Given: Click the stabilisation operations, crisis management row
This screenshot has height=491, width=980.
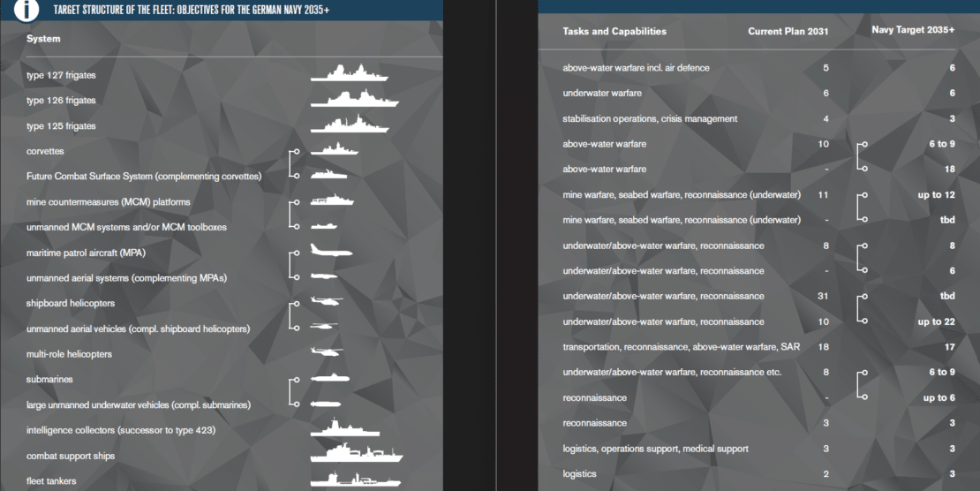Looking at the screenshot, I should pyautogui.click(x=650, y=118).
